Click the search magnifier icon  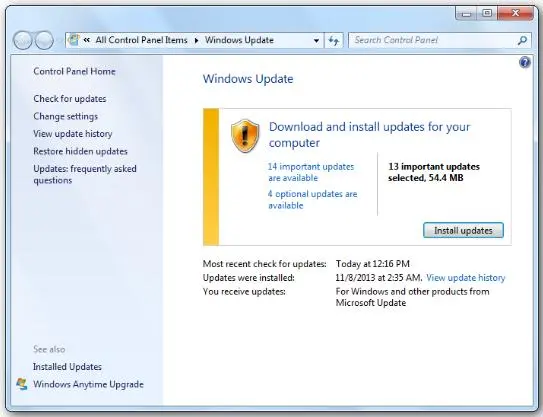coord(522,40)
